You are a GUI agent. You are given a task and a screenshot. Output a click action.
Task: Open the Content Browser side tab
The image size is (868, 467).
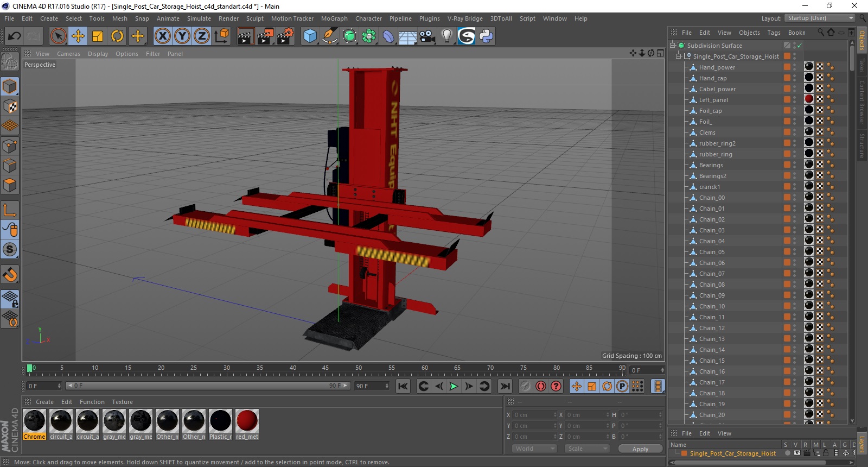pyautogui.click(x=861, y=102)
